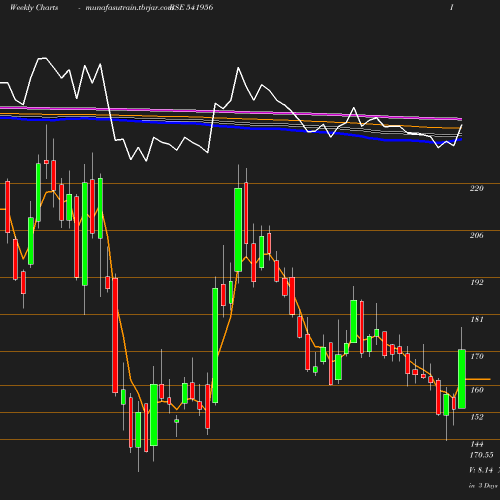Click the 206 price axis label

[477, 235]
